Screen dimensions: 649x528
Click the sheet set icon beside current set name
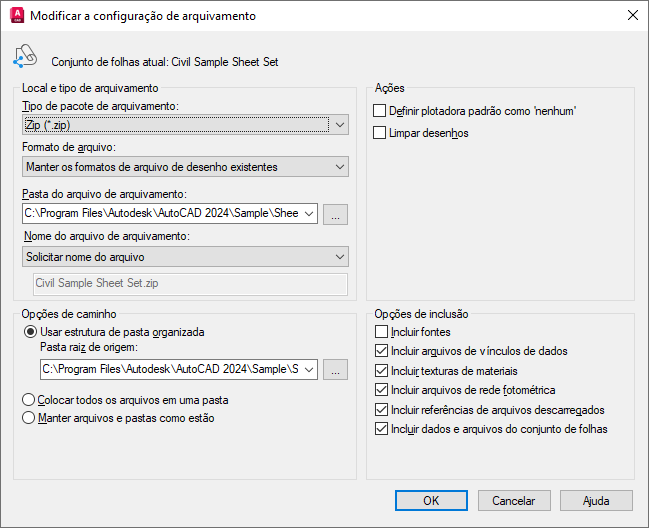(x=25, y=59)
